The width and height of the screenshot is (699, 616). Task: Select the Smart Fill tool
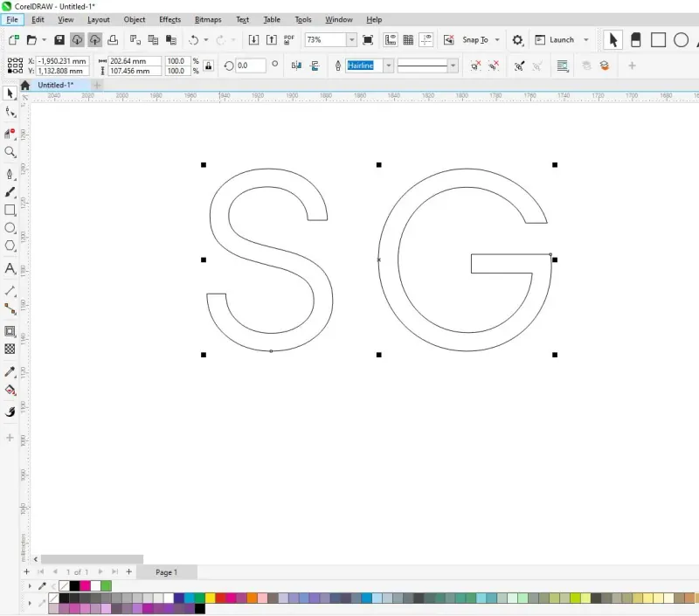[10, 412]
